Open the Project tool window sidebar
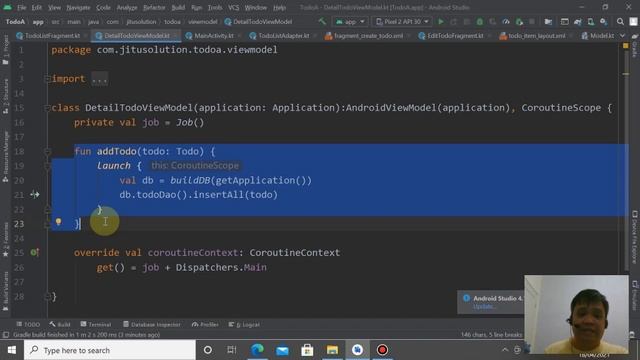The image size is (640, 360). coord(5,50)
